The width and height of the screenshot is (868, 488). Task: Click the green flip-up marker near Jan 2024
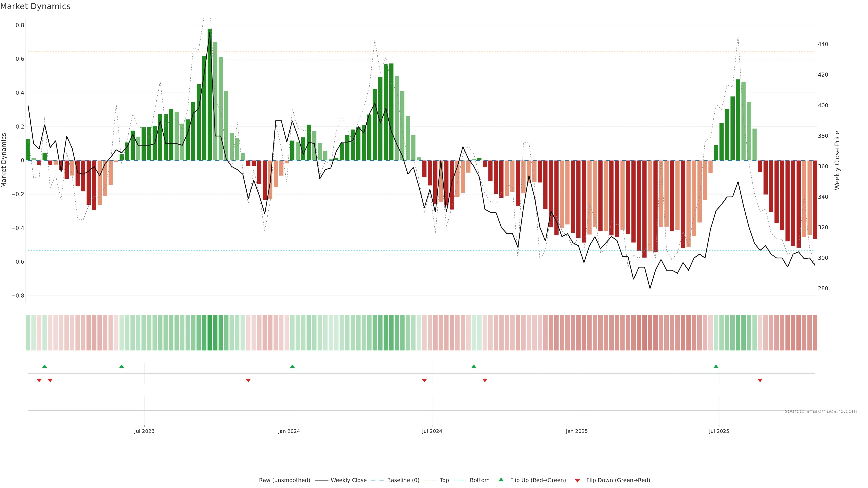292,366
